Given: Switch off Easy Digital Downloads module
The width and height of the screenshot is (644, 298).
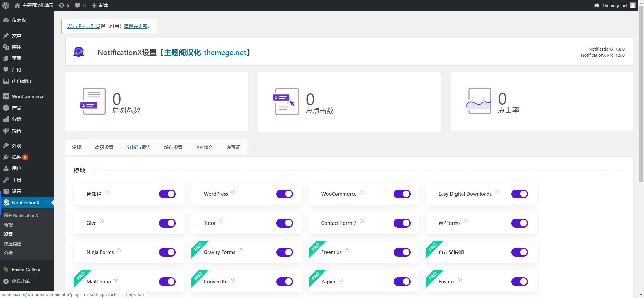Looking at the screenshot, I should (x=520, y=194).
